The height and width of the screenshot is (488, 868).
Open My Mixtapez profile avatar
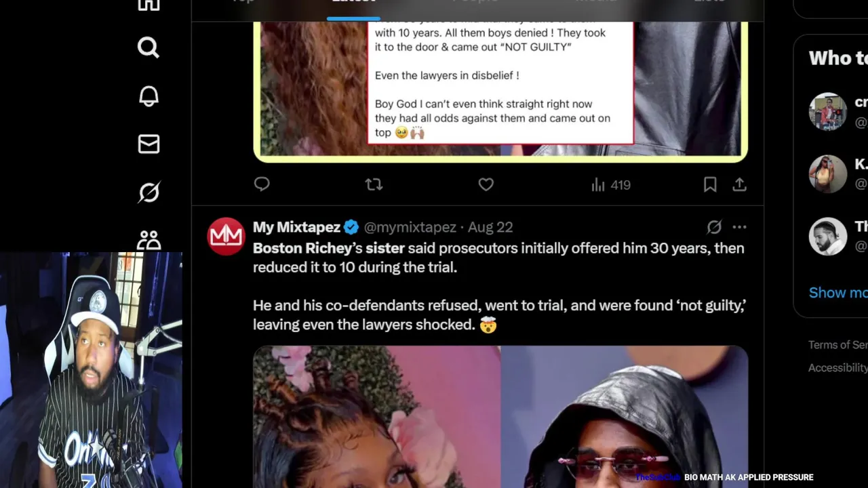click(x=226, y=237)
